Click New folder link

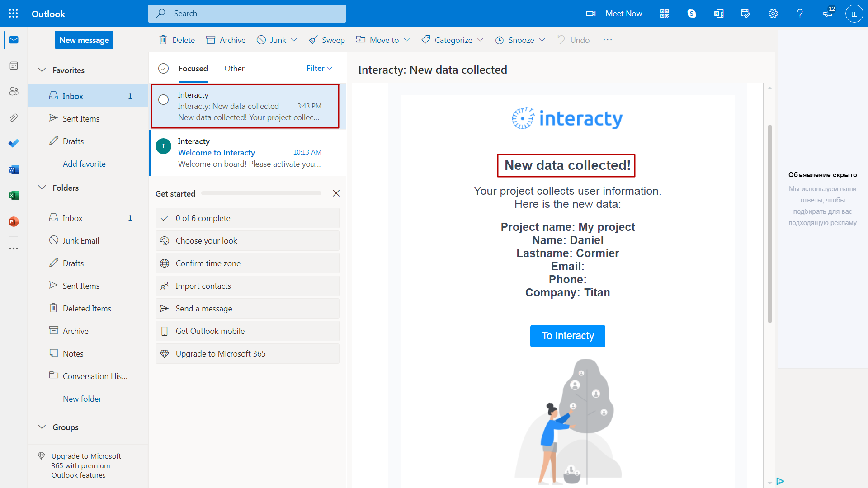click(x=82, y=399)
